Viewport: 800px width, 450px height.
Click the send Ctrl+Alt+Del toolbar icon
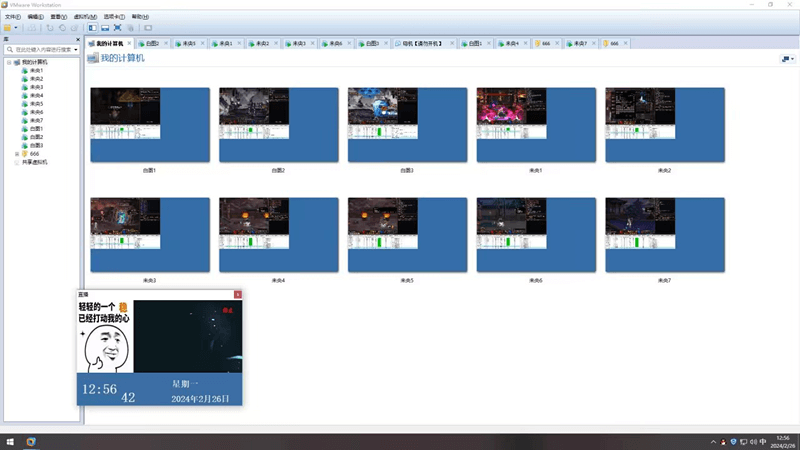[32, 28]
